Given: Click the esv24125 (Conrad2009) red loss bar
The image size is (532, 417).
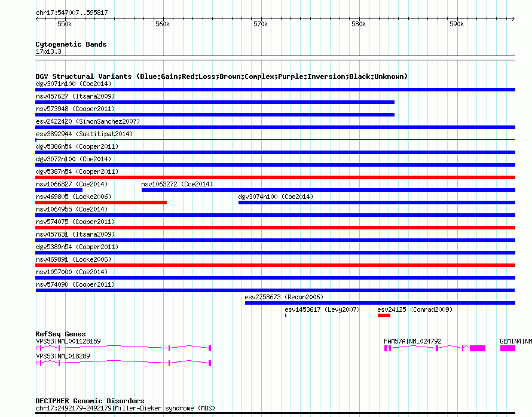Looking at the screenshot, I should tap(384, 315).
